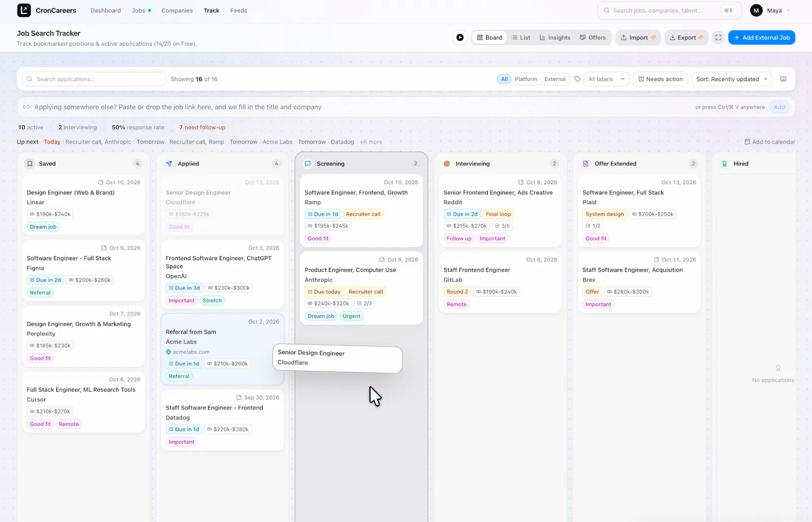
Task: Click the label tag icon
Action: (x=578, y=79)
